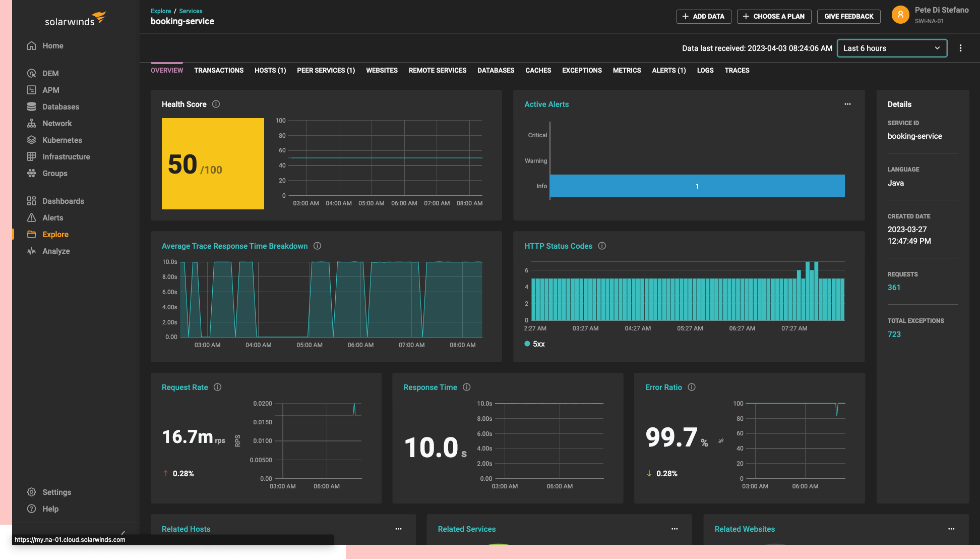Click the requests count 361
This screenshot has height=559, width=980.
tap(894, 288)
